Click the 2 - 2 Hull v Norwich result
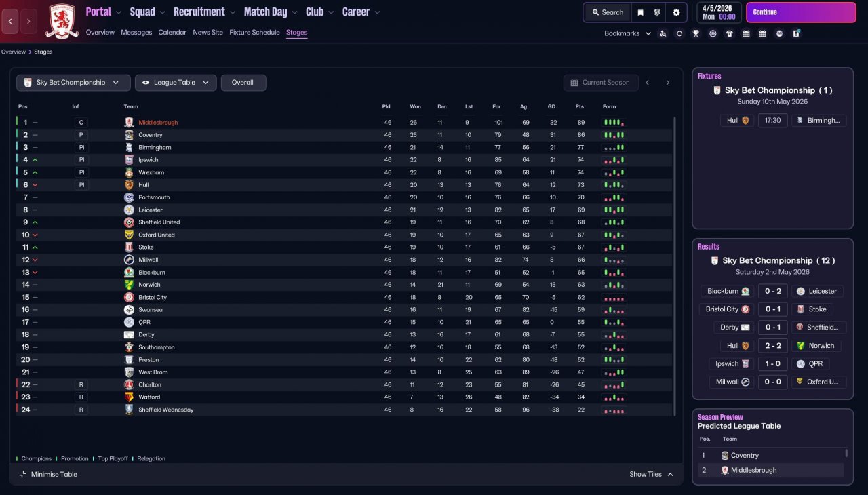Screen dimensions: 868x495 tap(773, 346)
